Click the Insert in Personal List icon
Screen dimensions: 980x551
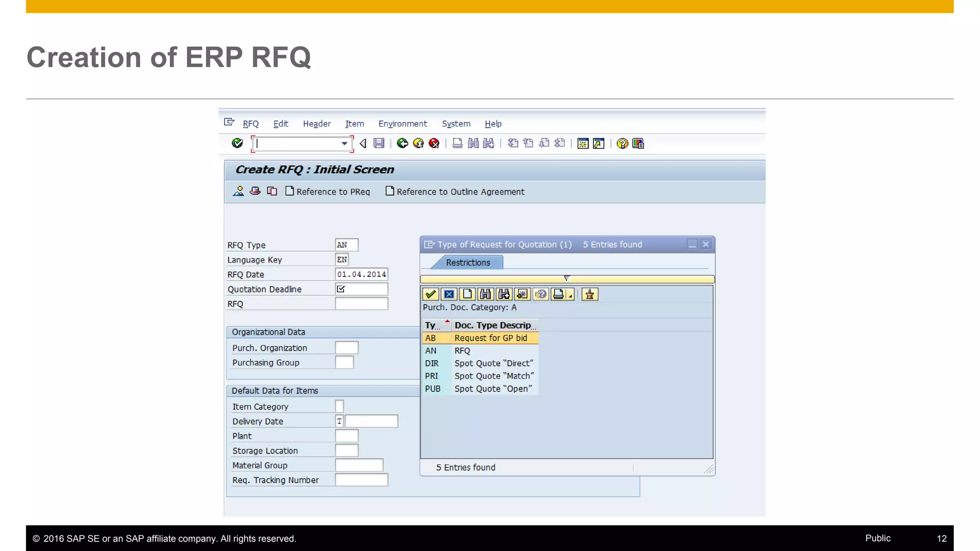point(522,294)
